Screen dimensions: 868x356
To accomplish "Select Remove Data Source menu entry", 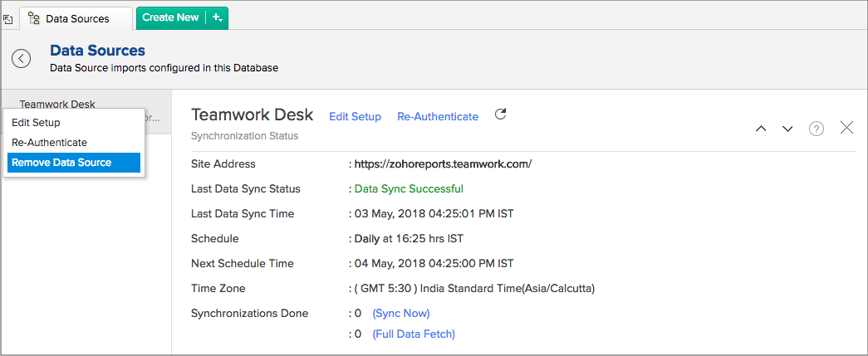I will 74,163.
